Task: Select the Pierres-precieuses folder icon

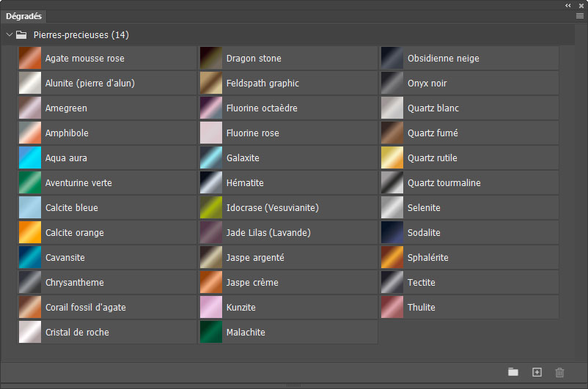Action: tap(22, 34)
